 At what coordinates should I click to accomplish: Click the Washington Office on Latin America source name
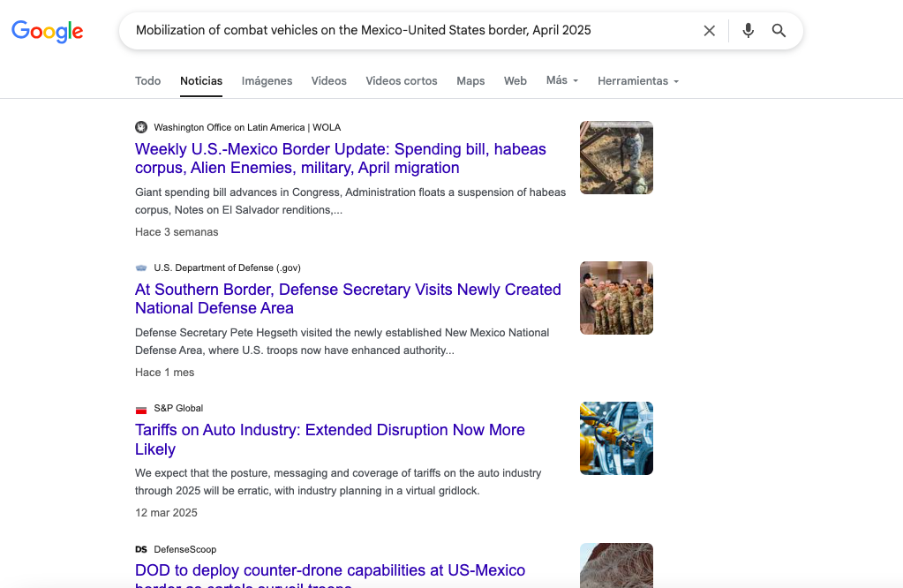click(x=247, y=127)
